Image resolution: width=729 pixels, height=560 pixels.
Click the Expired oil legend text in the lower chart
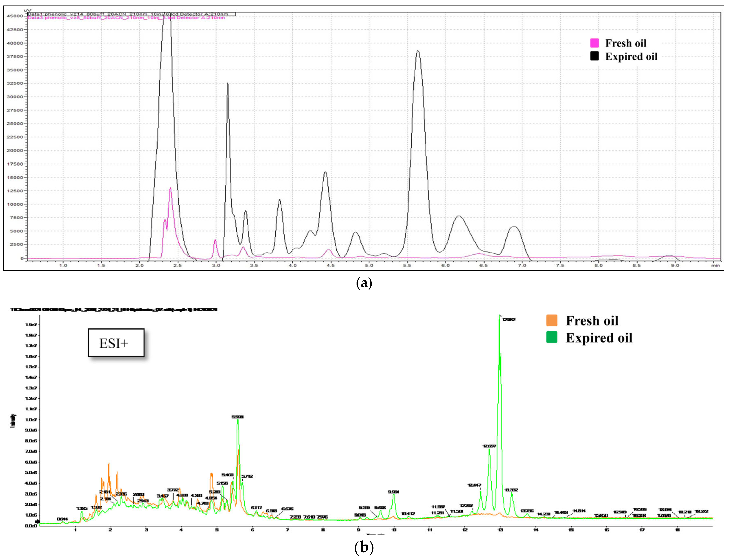click(599, 338)
